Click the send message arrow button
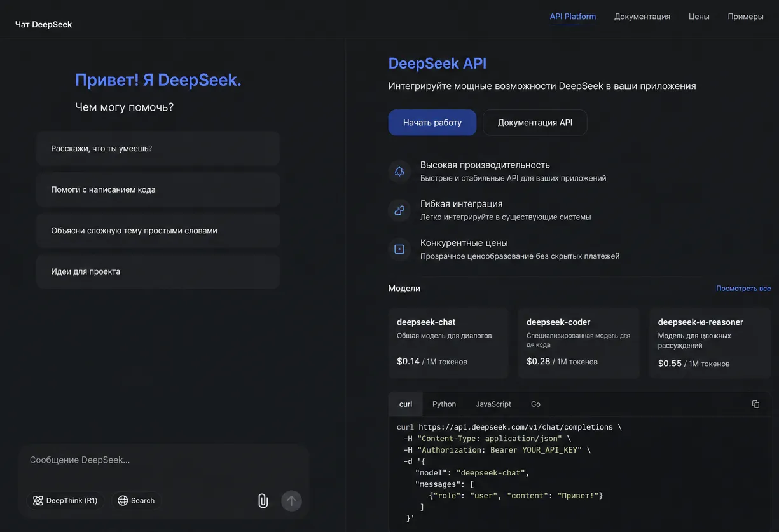Screen dimensions: 779x532 [291, 501]
